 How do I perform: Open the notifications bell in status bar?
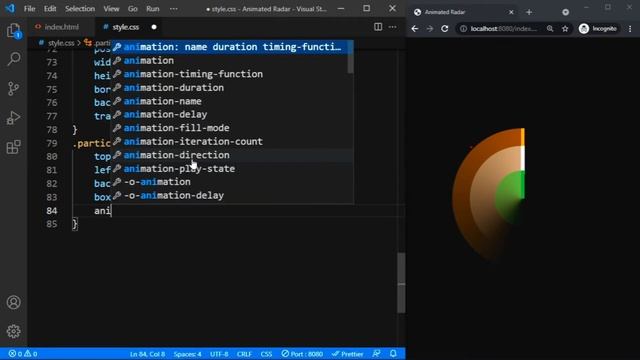pos(393,354)
